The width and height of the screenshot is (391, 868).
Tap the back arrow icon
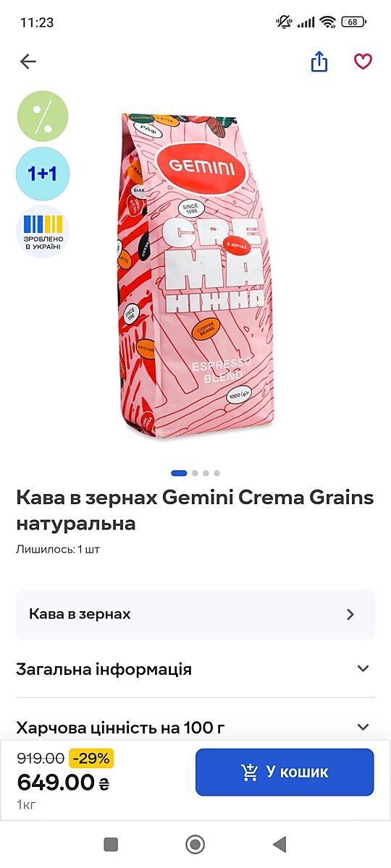[28, 62]
